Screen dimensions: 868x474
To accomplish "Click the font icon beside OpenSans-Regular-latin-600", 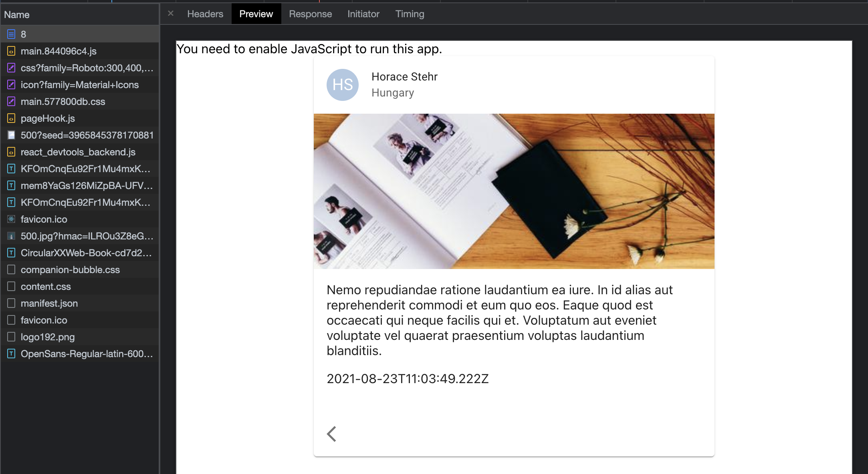I will point(11,354).
